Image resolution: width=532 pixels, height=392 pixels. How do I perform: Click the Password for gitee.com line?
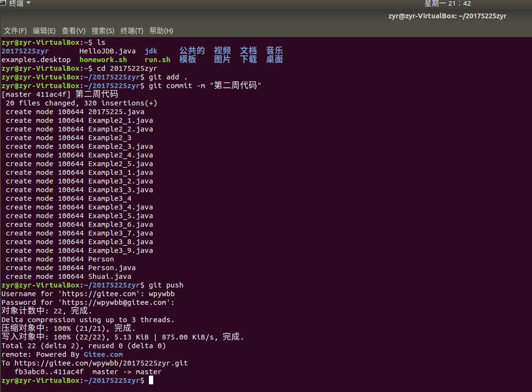88,302
